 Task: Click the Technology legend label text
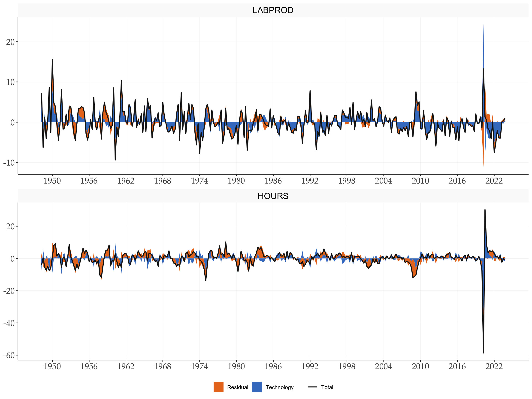point(279,387)
